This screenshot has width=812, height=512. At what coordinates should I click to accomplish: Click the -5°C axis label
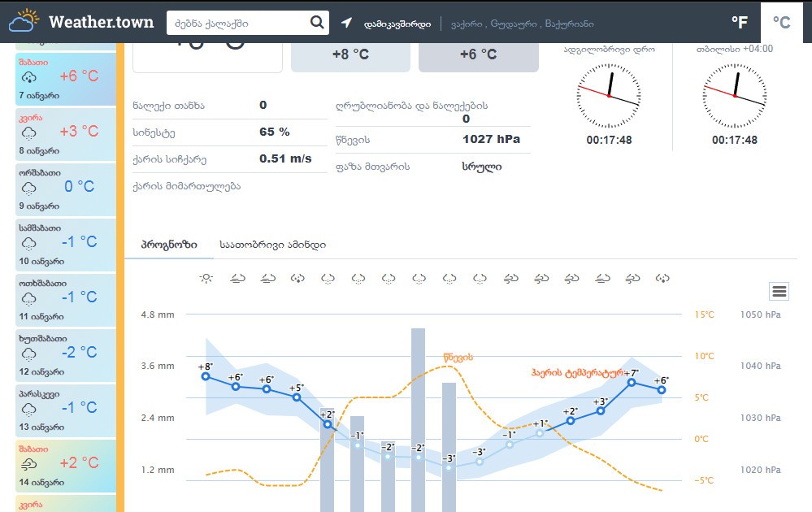click(x=704, y=480)
